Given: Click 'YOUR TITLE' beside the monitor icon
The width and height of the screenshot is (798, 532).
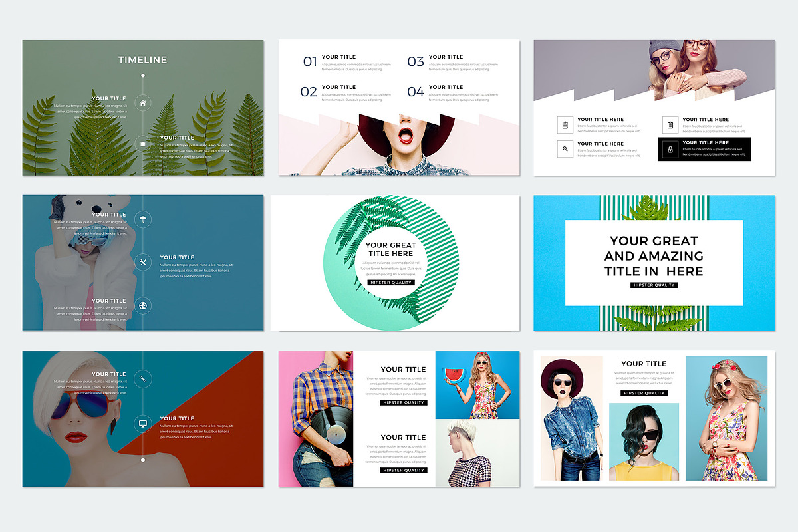Looking at the screenshot, I should point(177,418).
